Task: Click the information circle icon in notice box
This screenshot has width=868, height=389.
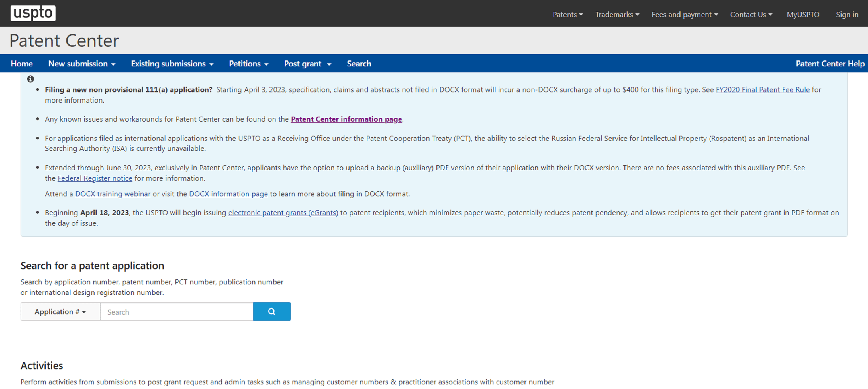Action: tap(30, 79)
